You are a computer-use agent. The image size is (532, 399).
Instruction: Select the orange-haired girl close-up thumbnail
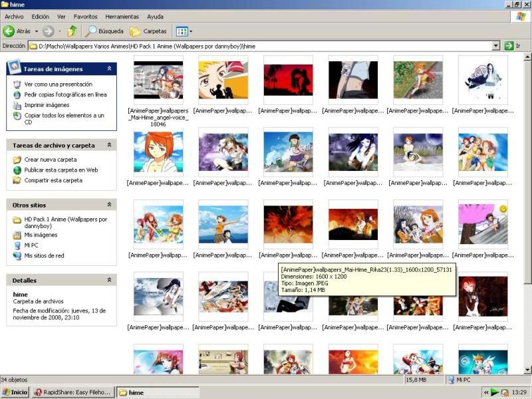[158, 152]
